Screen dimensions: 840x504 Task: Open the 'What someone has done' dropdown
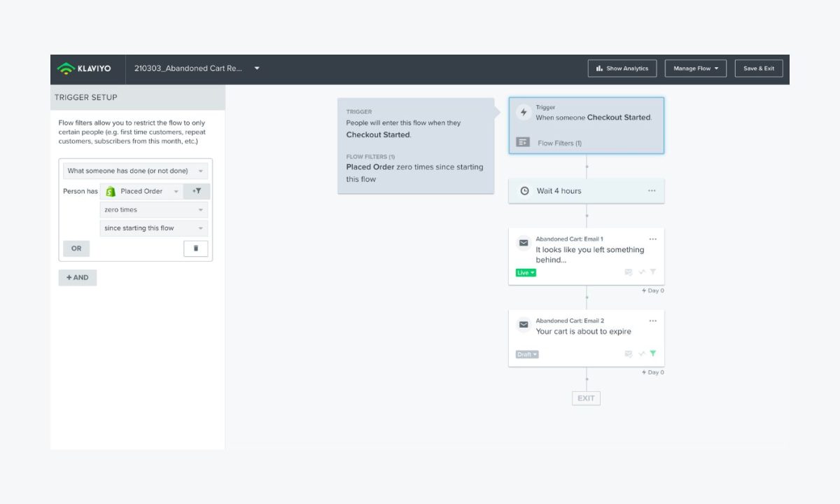click(x=135, y=171)
